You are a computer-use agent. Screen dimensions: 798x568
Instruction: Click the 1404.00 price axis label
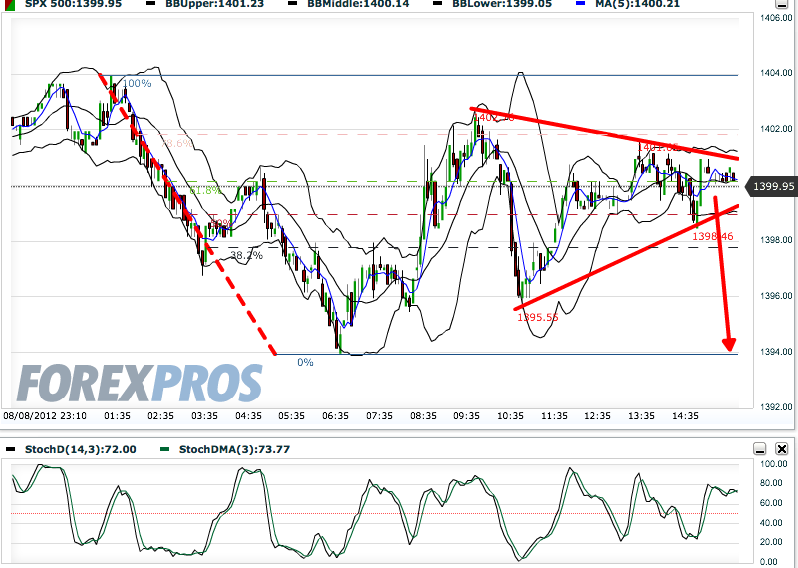pos(776,73)
